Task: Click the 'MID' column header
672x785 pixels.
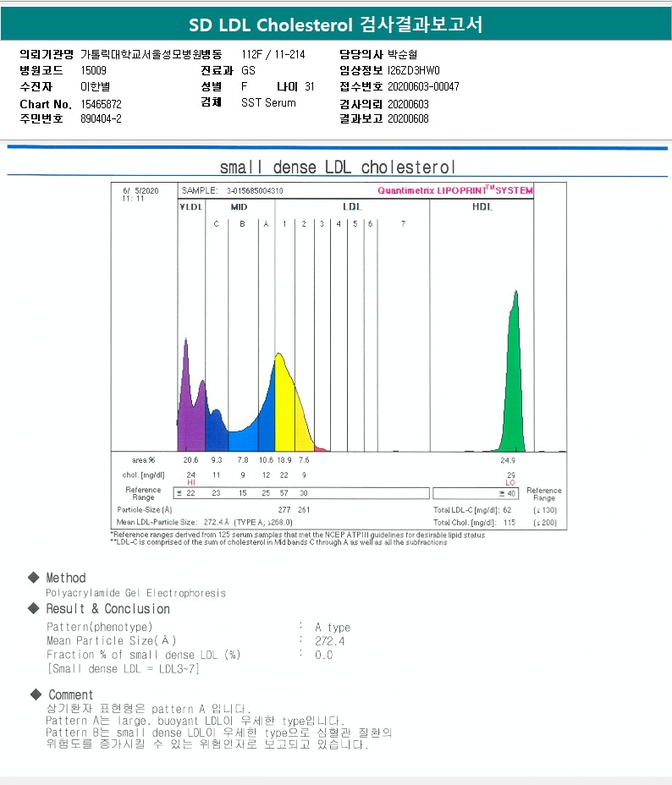Action: (x=239, y=206)
